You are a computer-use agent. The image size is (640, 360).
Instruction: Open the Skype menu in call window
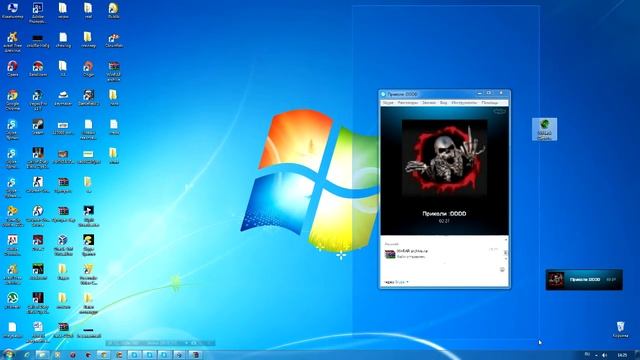click(388, 103)
